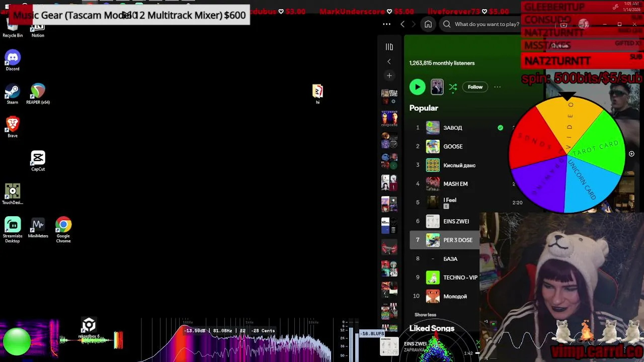Launch REAPER (x64) from desktop
The width and height of the screenshot is (644, 362).
(38, 94)
